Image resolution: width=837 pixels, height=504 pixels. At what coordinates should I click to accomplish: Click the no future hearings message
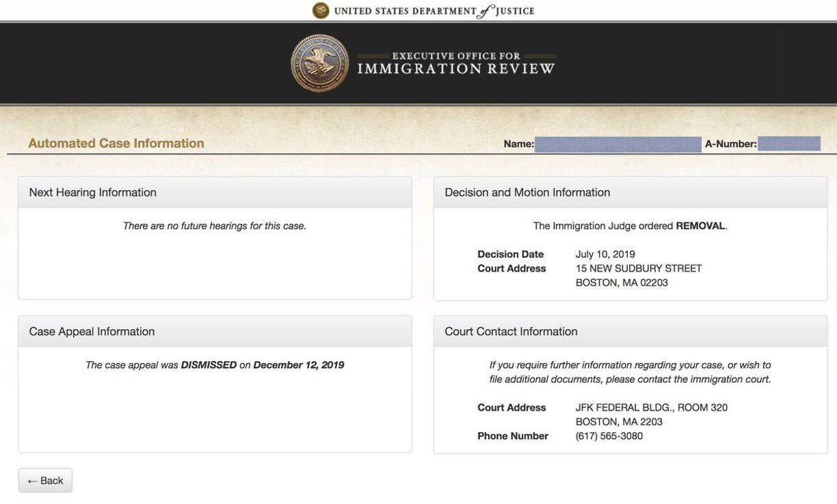coord(215,226)
